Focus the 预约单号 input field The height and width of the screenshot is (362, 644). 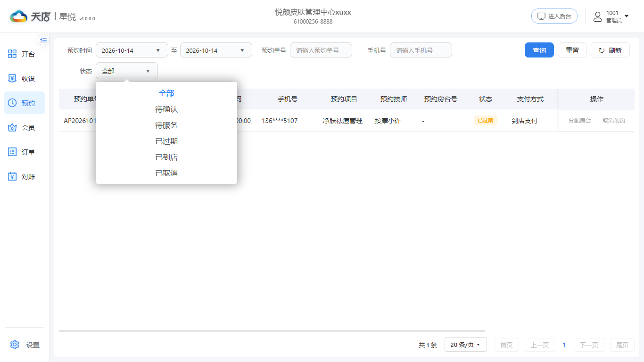pos(321,50)
